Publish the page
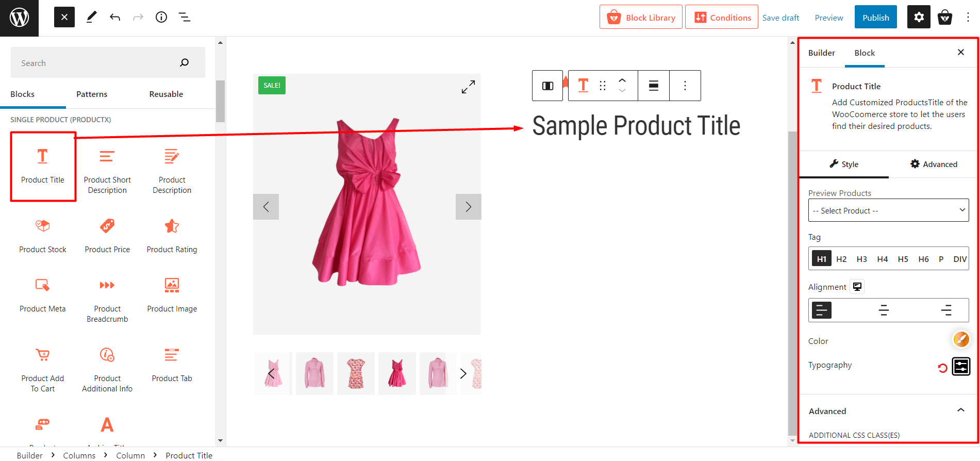Viewport: 980px width, 461px height. click(875, 17)
